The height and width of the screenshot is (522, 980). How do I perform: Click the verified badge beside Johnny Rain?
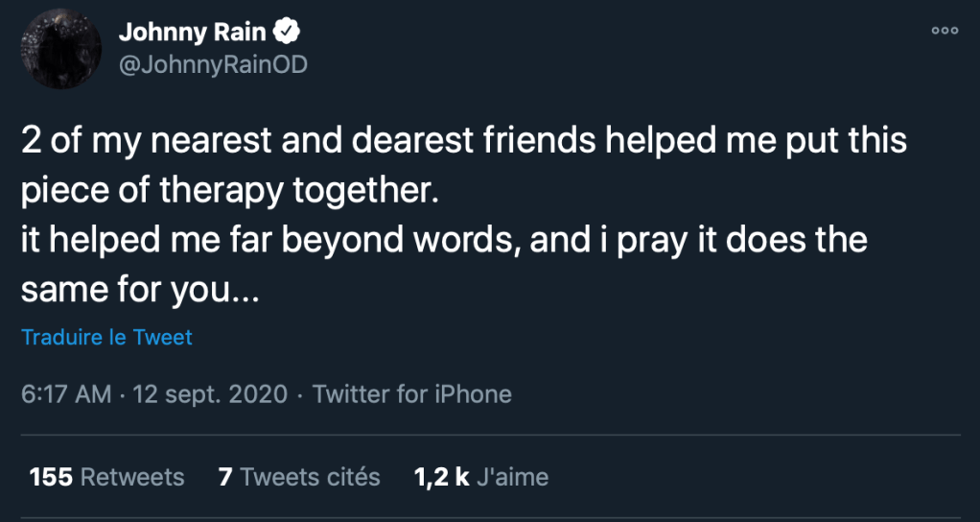pos(288,32)
